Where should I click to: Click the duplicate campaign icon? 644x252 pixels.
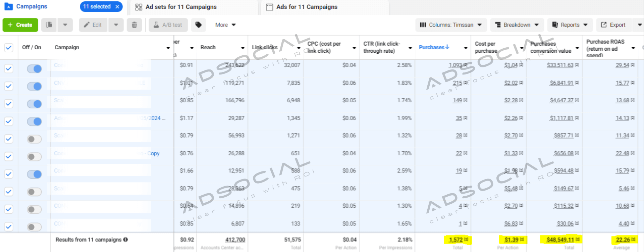point(49,25)
